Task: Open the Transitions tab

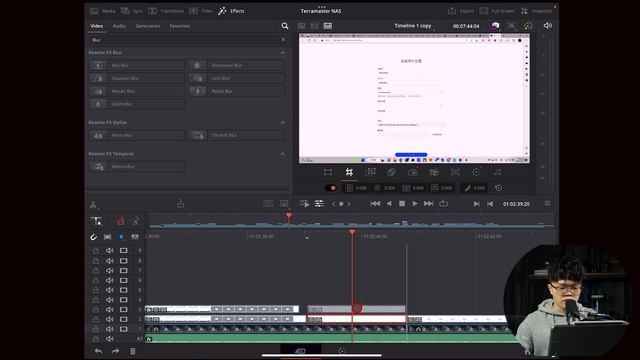Action: (166, 11)
